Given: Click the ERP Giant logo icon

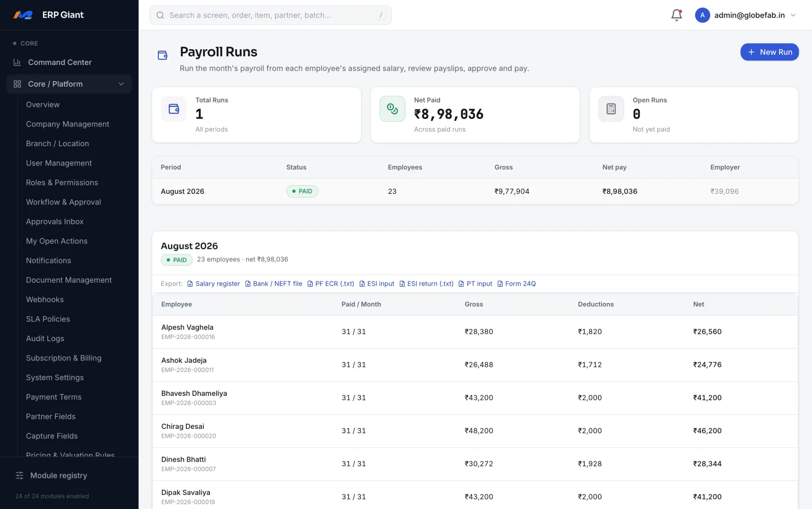Looking at the screenshot, I should click(x=23, y=15).
